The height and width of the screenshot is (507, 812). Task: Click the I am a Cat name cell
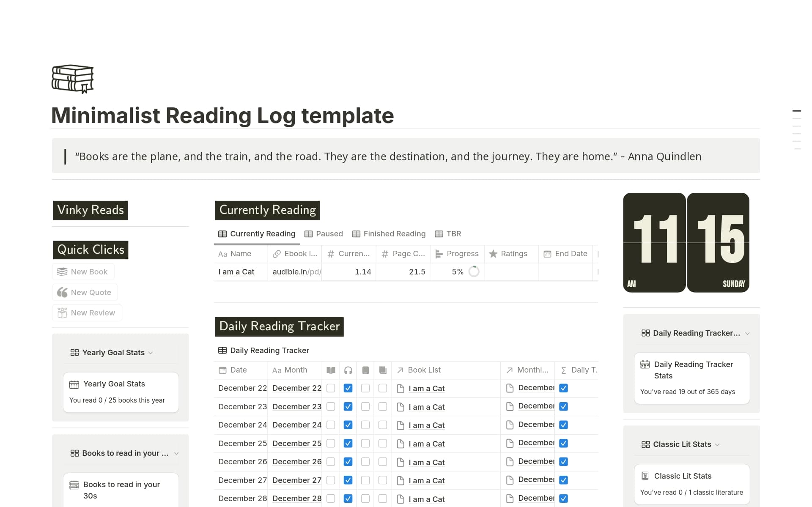(241, 271)
